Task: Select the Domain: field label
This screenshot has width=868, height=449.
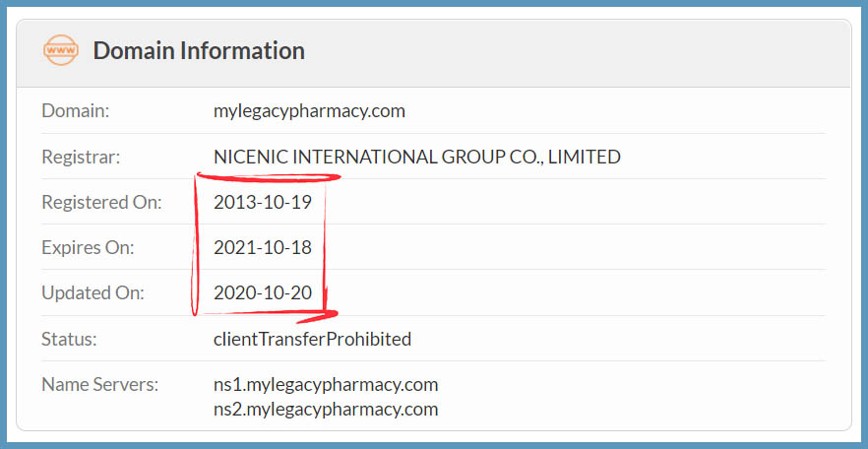Action: 75,111
